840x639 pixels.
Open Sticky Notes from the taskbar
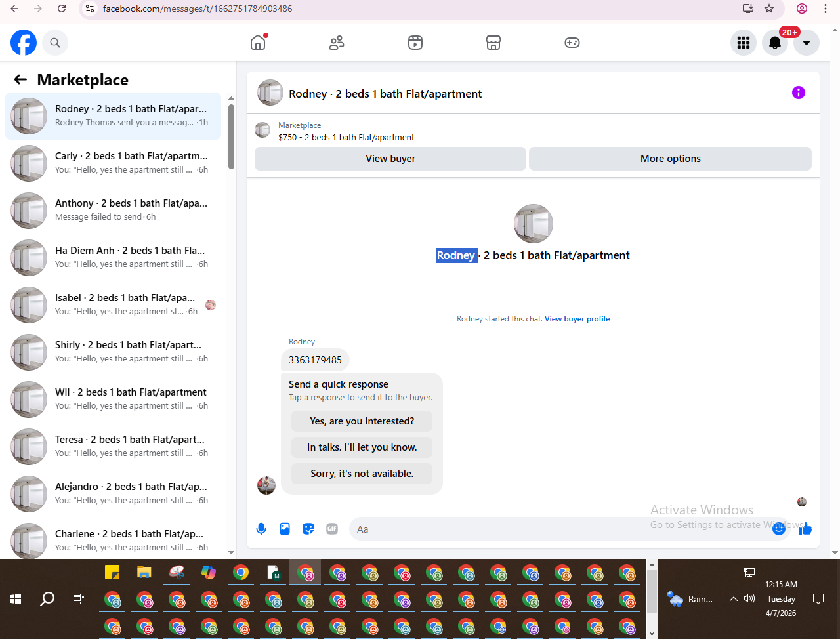tap(112, 572)
